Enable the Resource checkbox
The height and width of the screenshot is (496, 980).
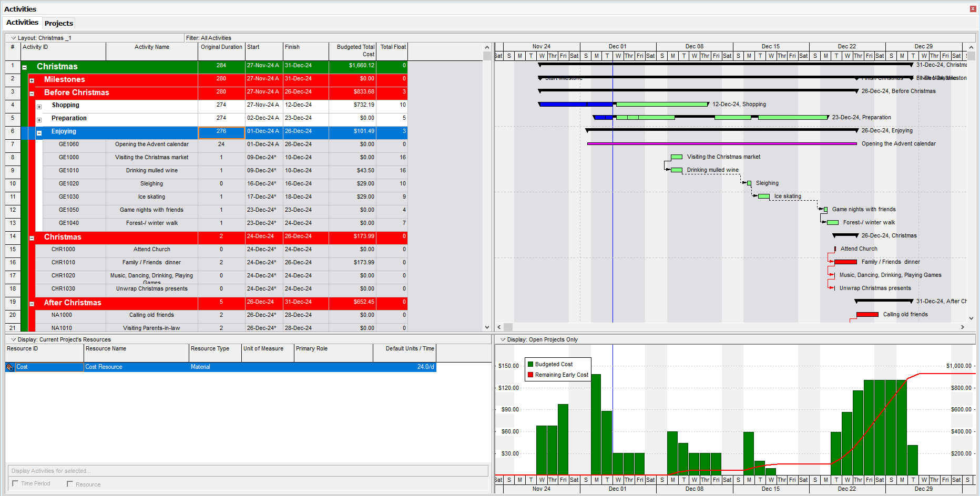[70, 484]
